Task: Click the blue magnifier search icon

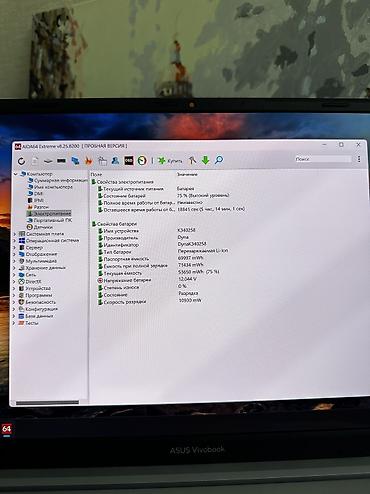Action: tap(219, 160)
